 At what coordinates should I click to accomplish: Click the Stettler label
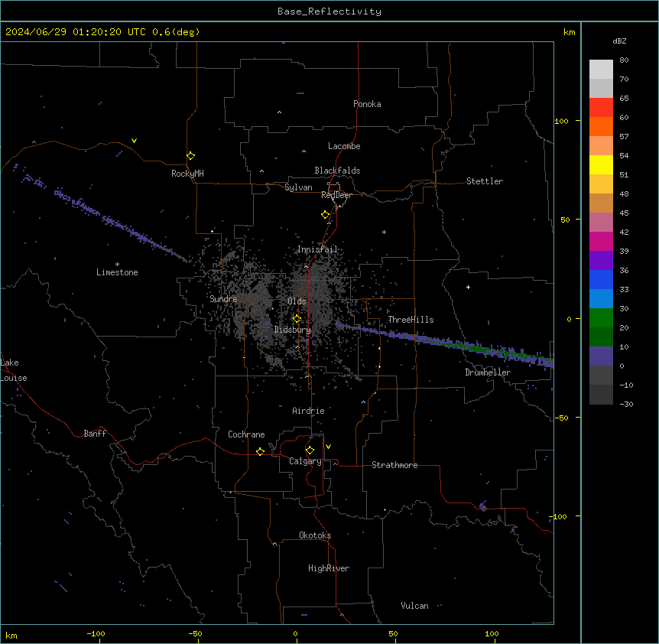point(485,181)
